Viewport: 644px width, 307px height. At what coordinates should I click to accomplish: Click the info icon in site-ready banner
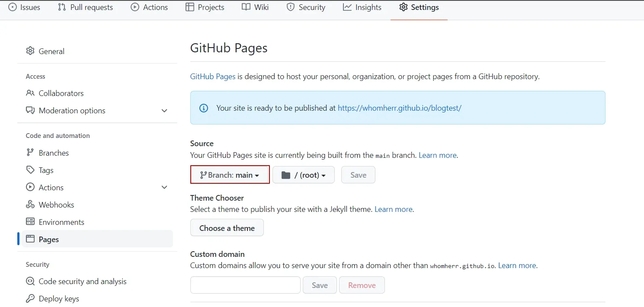pyautogui.click(x=204, y=108)
